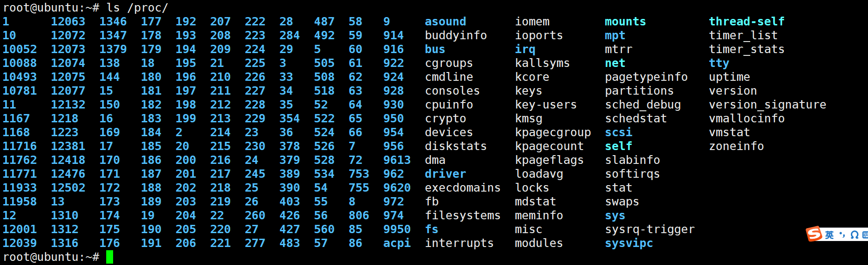The width and height of the screenshot is (868, 265).
Task: Click the 'mounts' entry in the listing
Action: click(625, 22)
